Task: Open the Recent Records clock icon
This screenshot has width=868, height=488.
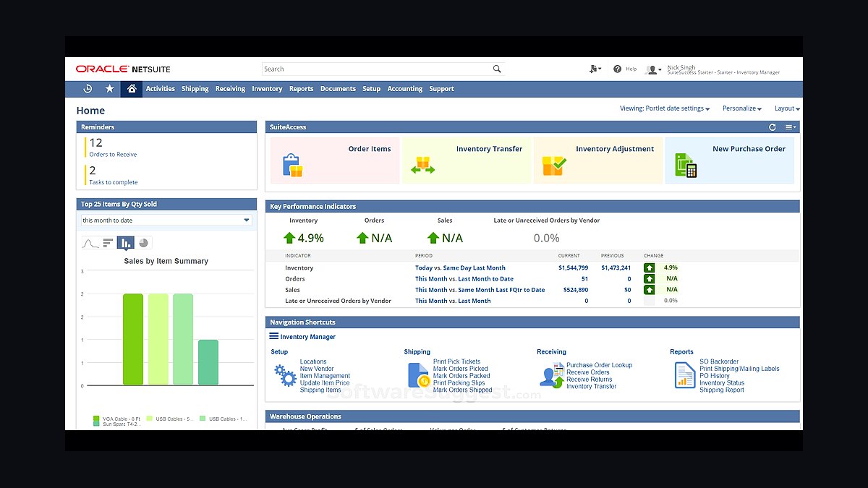Action: (88, 89)
